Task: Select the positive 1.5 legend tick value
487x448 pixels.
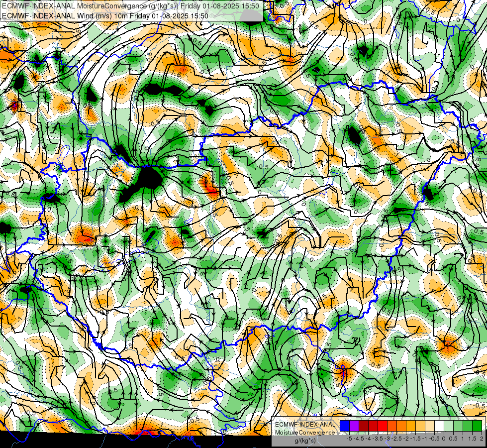Action: point(472,439)
